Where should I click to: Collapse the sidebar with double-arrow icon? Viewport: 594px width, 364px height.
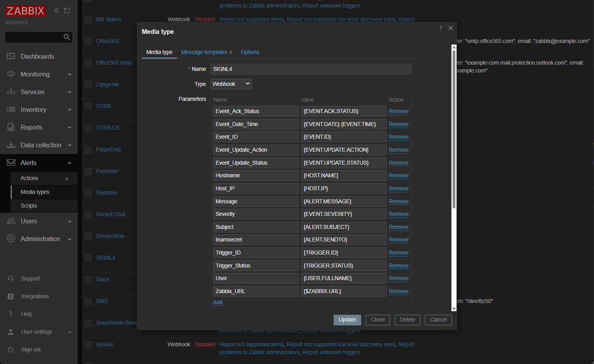click(56, 11)
